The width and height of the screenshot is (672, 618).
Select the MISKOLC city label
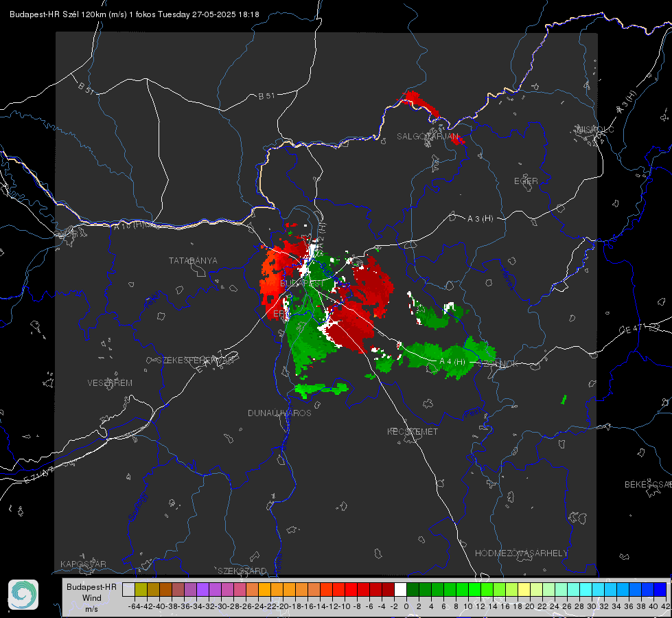[595, 129]
